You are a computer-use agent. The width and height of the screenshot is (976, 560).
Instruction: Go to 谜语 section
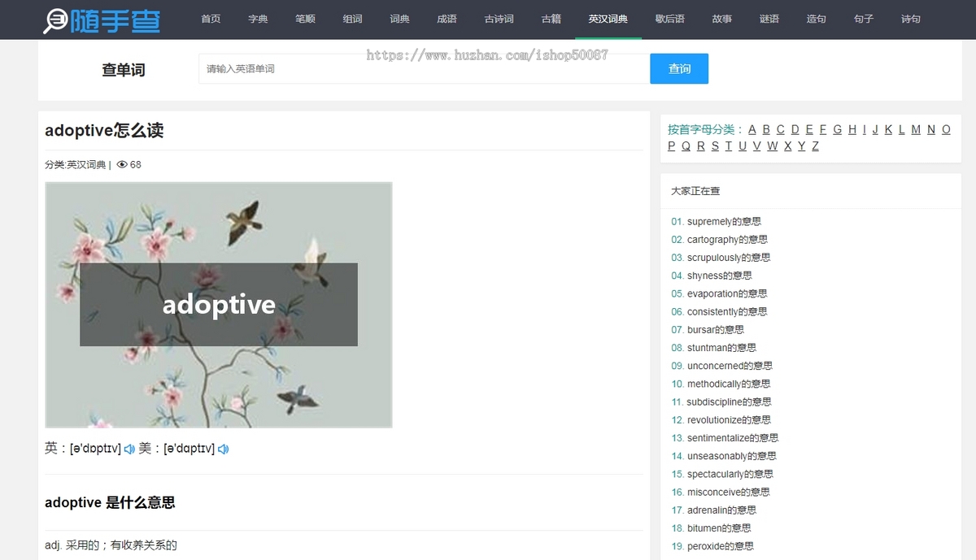click(x=769, y=19)
